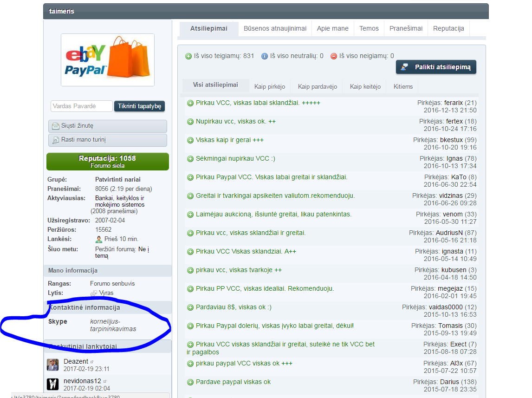Click feedback 'Pirkau PP VCC, viskas idealiai. Rekomenduoju.'
Image resolution: width=532 pixels, height=398 pixels.
click(x=265, y=289)
